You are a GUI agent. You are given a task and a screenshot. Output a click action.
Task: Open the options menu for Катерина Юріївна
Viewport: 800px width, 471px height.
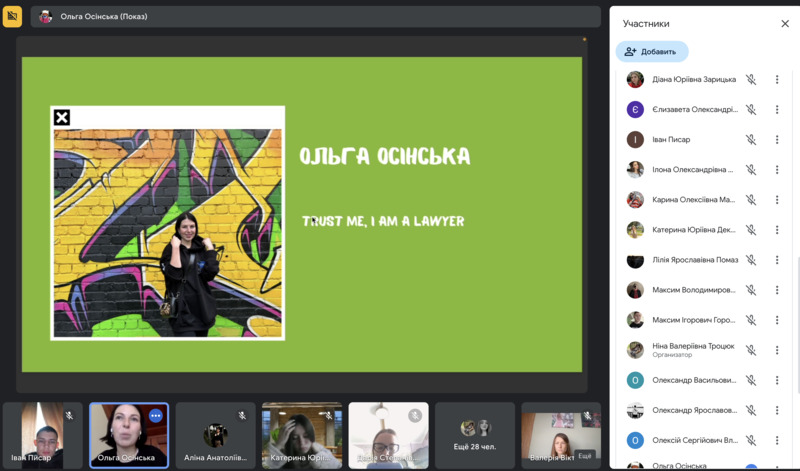pyautogui.click(x=777, y=230)
